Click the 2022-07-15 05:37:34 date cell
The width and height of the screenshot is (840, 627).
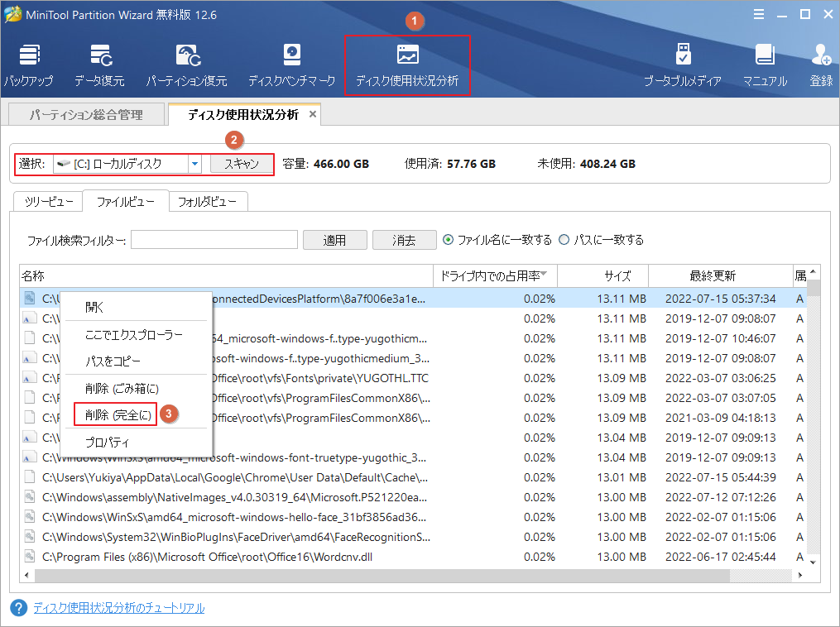(721, 299)
